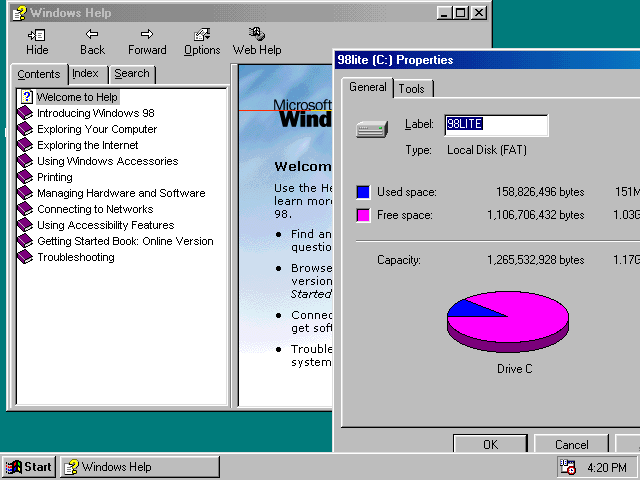This screenshot has height=480, width=640.
Task: Click the hard drive icon next to Label
Action: (371, 129)
